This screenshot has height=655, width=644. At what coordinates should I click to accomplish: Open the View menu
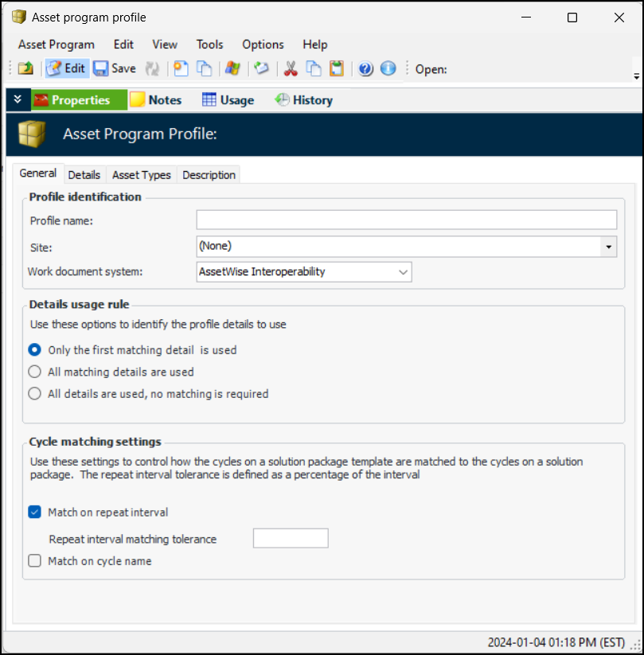point(165,45)
